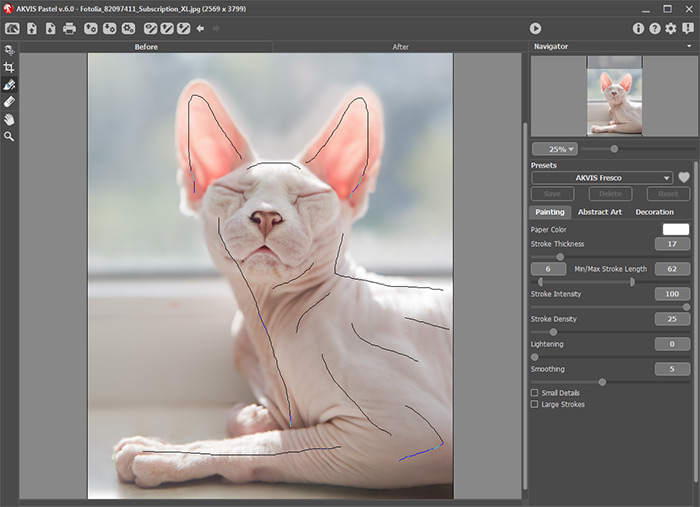Click the Navigator zoom slider handle
700x507 pixels.
(x=614, y=149)
